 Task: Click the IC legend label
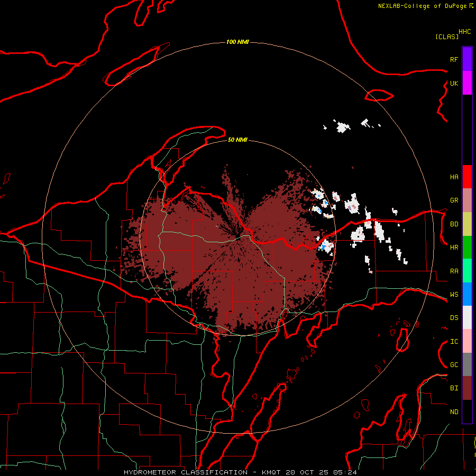tap(454, 342)
